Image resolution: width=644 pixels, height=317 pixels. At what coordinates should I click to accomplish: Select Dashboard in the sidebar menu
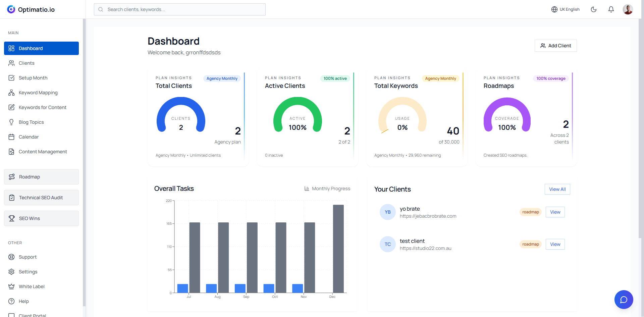click(x=31, y=48)
